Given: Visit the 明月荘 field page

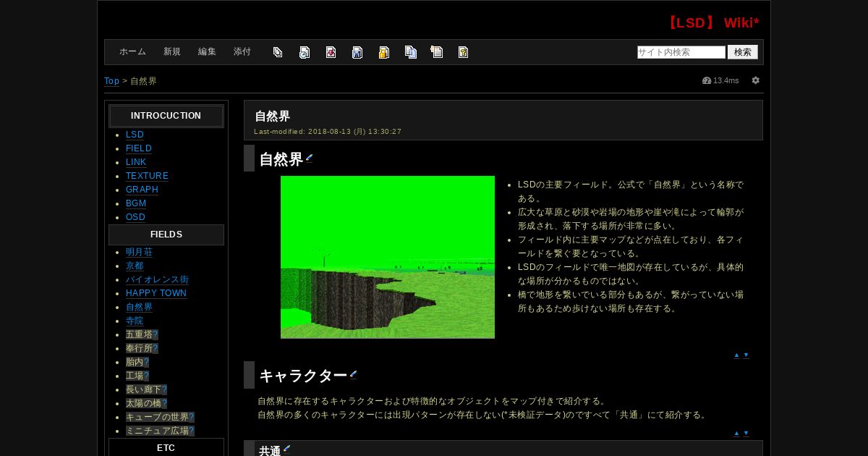Looking at the screenshot, I should coord(139,252).
